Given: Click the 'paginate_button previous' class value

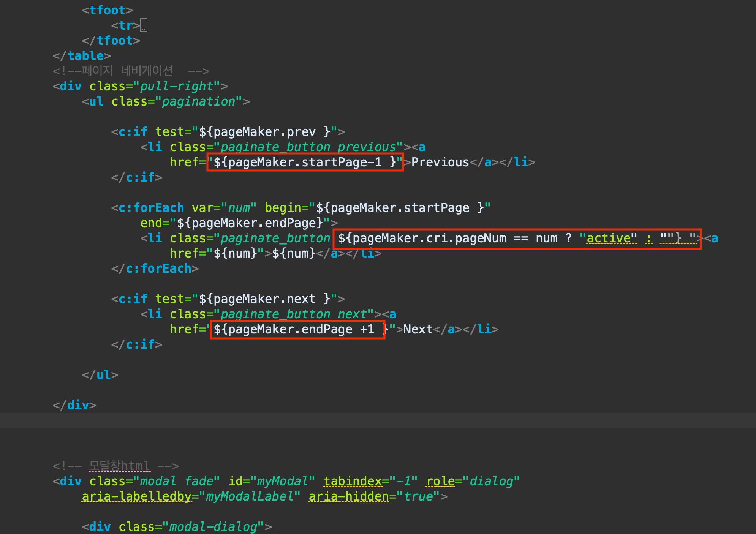Looking at the screenshot, I should tap(308, 147).
